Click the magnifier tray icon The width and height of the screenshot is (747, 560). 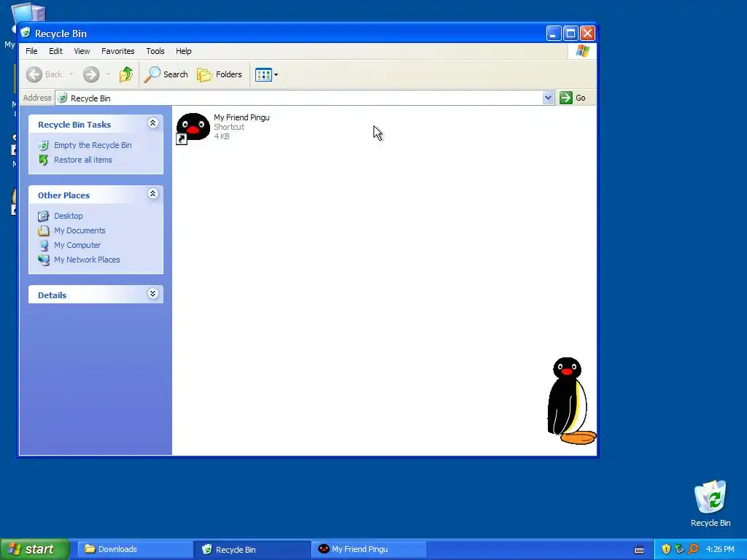pos(693,550)
